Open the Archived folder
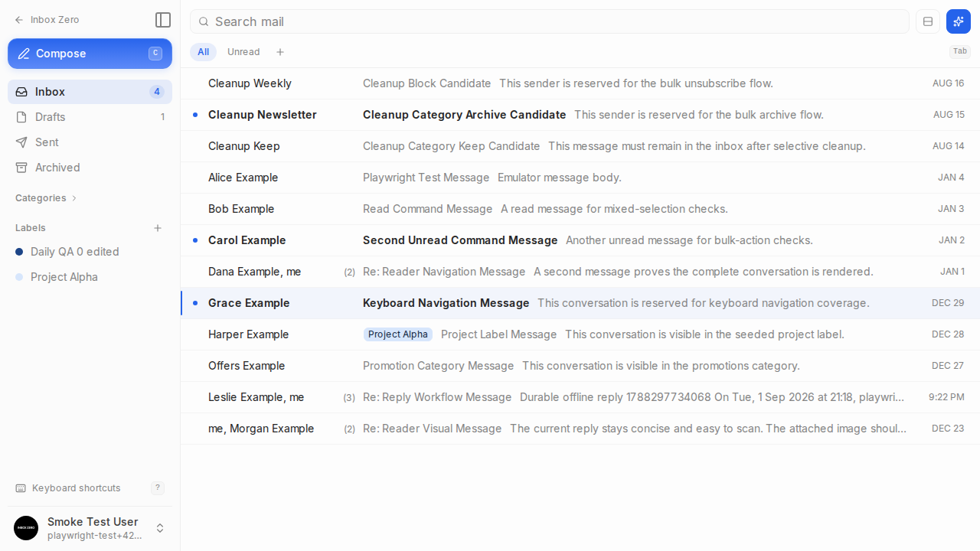Image resolution: width=980 pixels, height=551 pixels. pyautogui.click(x=90, y=168)
